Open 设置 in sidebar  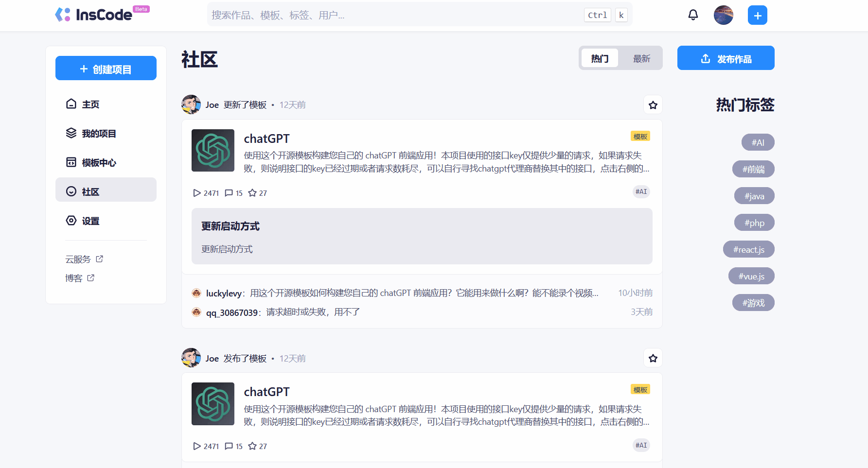[x=106, y=221]
